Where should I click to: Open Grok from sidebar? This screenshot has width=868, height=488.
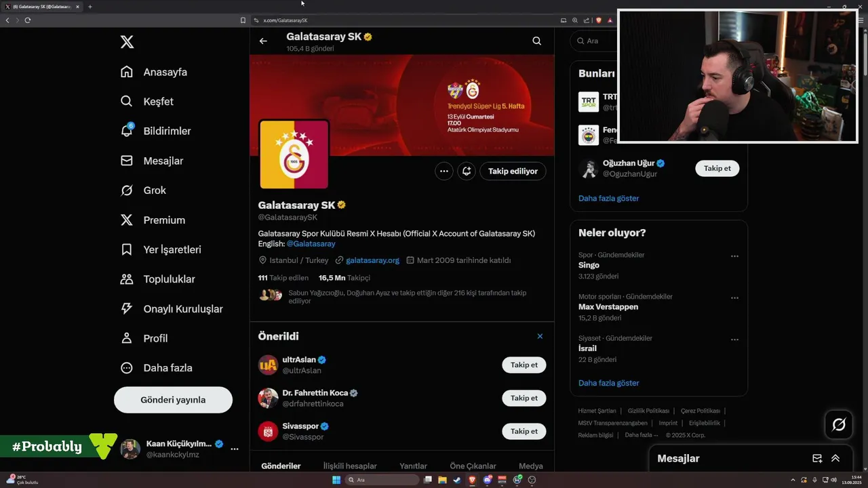[x=143, y=190]
